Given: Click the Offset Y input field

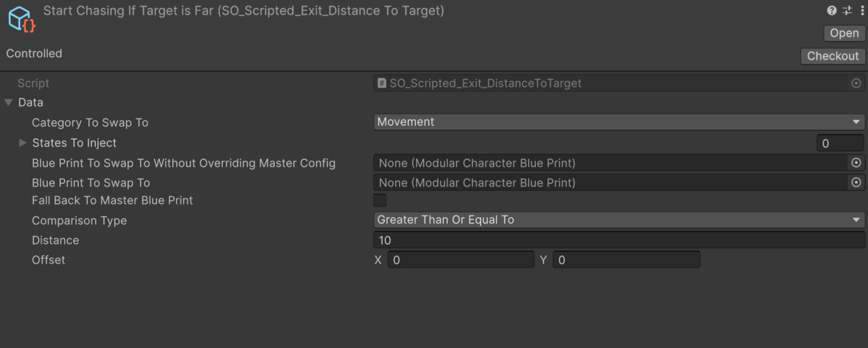Looking at the screenshot, I should point(626,260).
